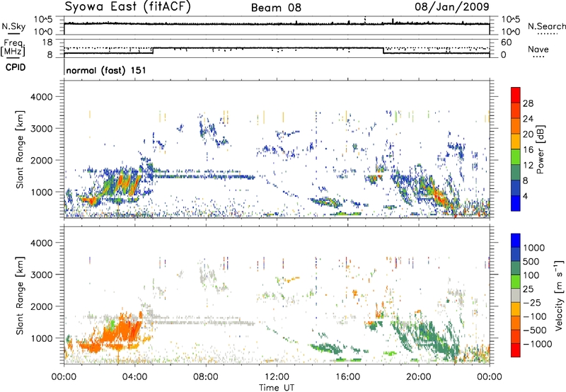Select the 'Time UT' axis title
Screen dimensions: 566x392
tap(277, 388)
